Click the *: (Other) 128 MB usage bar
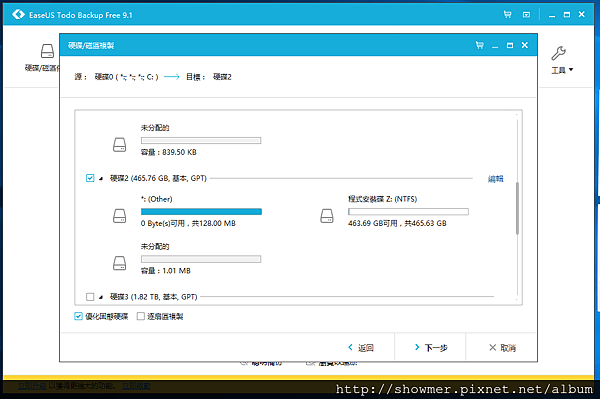Screen dimensions: 600x399 click(201, 212)
